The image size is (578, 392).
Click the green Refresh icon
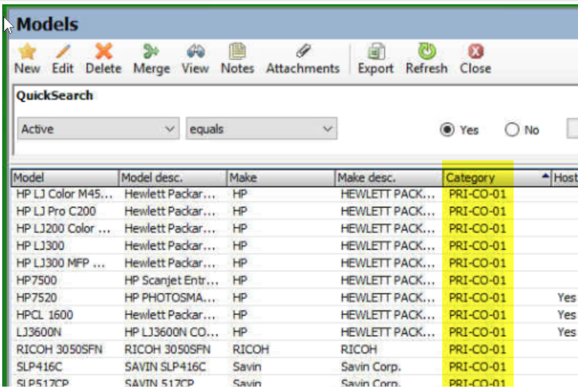427,51
